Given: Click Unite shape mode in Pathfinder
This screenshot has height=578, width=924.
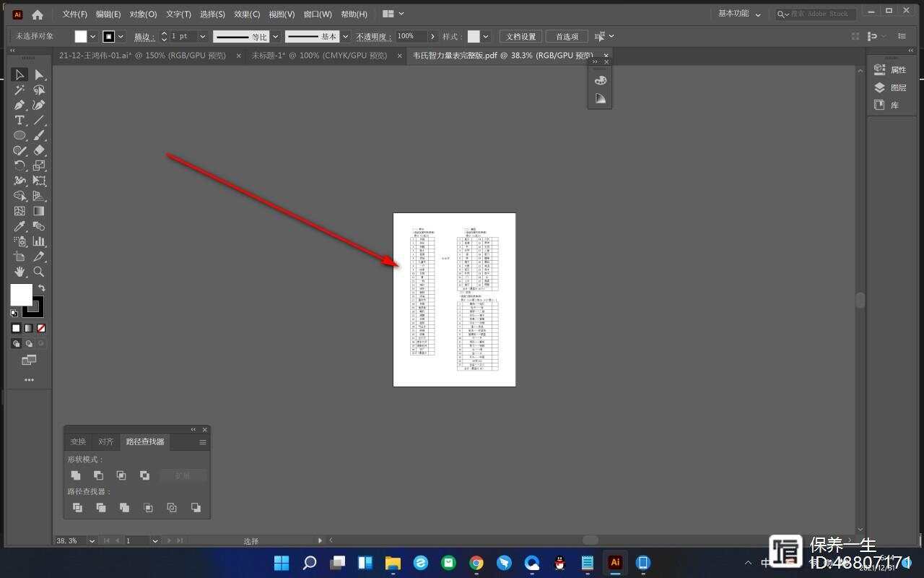Looking at the screenshot, I should (x=76, y=475).
